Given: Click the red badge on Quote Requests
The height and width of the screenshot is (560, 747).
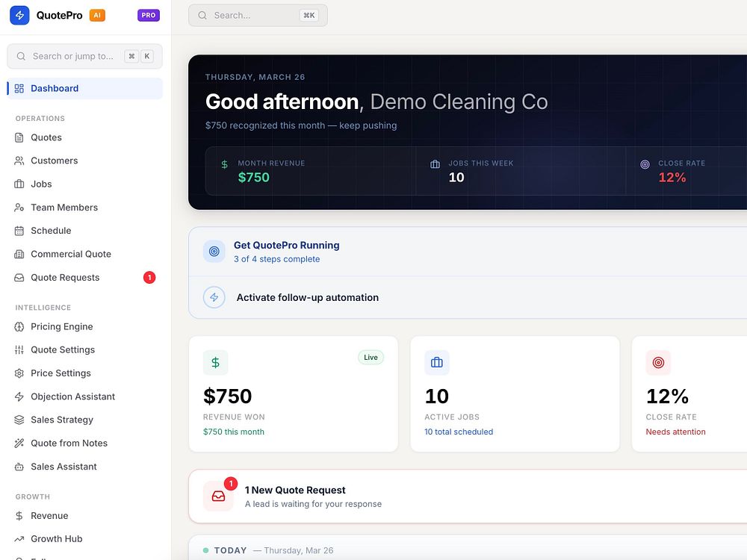Looking at the screenshot, I should [149, 278].
